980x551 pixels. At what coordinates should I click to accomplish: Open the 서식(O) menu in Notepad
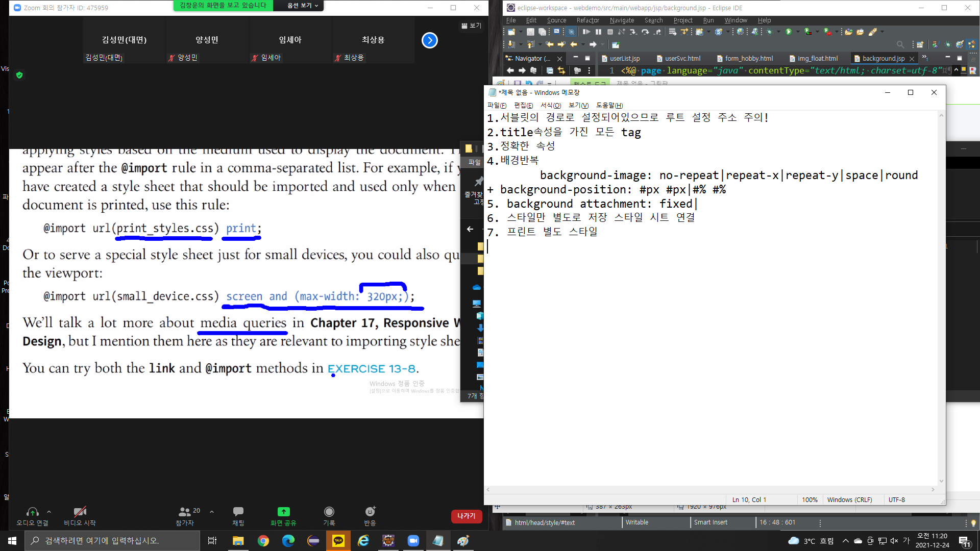coord(550,105)
